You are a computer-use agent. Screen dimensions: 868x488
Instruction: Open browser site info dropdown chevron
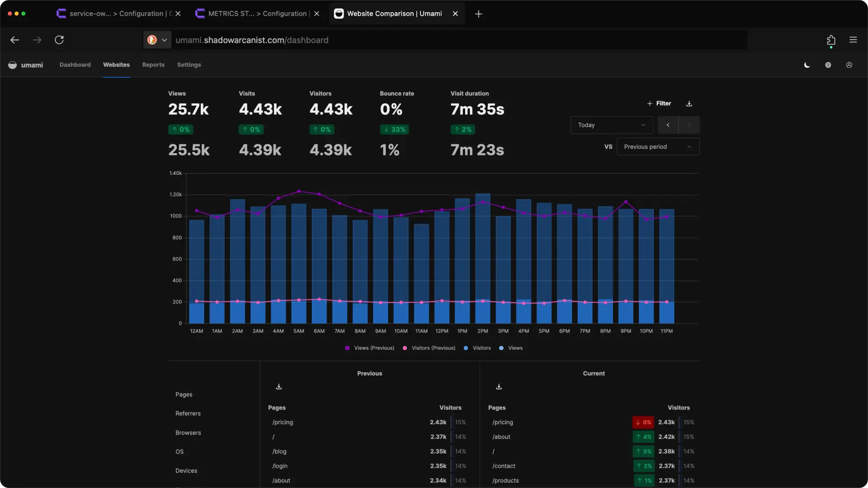pyautogui.click(x=164, y=40)
